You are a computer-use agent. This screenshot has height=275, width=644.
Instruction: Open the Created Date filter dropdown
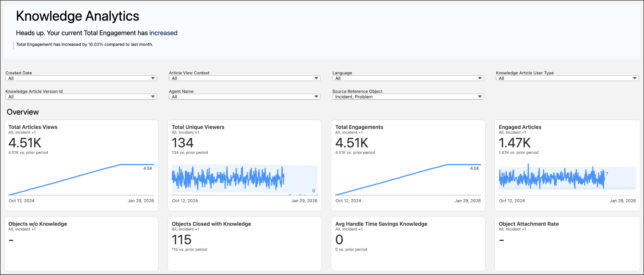[81, 78]
